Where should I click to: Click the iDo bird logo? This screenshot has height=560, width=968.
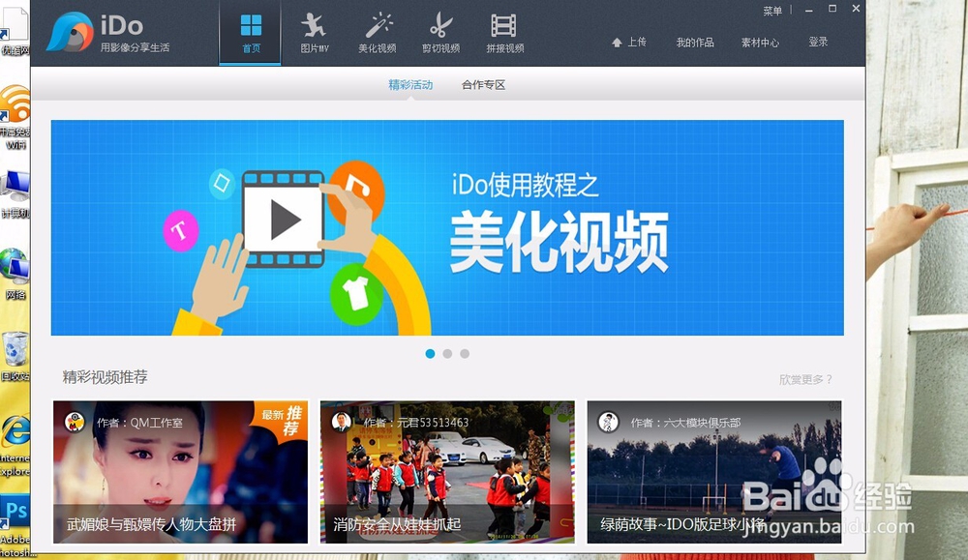[70, 33]
